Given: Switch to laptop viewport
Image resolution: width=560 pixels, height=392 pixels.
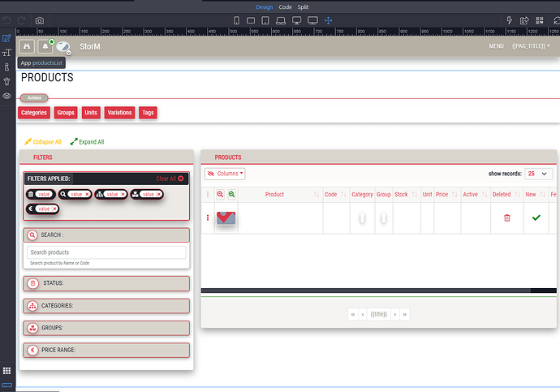Looking at the screenshot, I should click(x=281, y=21).
